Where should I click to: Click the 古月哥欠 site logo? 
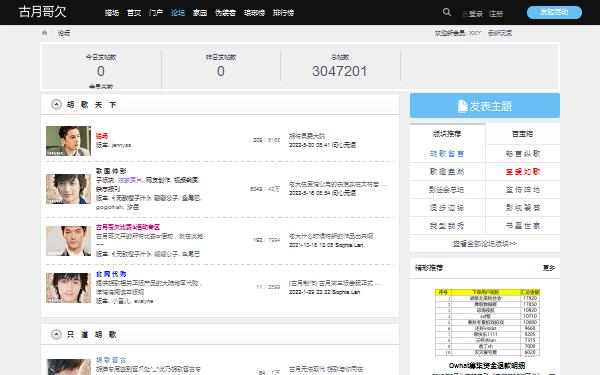tap(42, 11)
